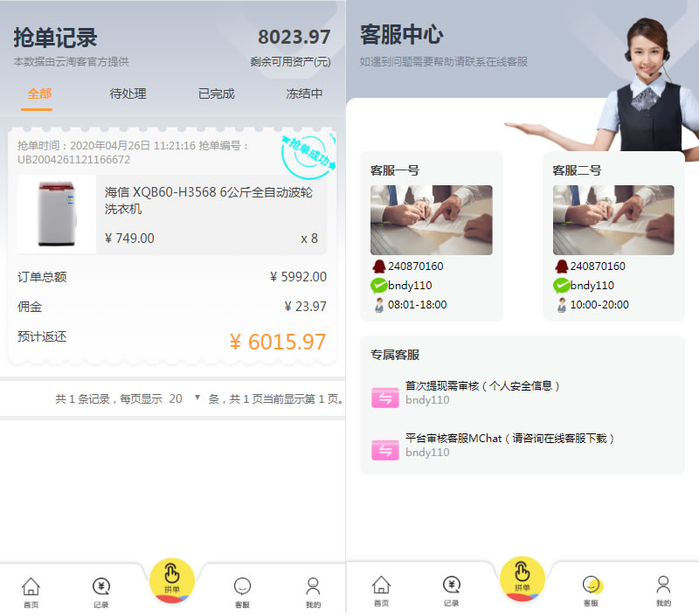Click the 客服一号 photo
Image resolution: width=699 pixels, height=616 pixels.
point(431,219)
